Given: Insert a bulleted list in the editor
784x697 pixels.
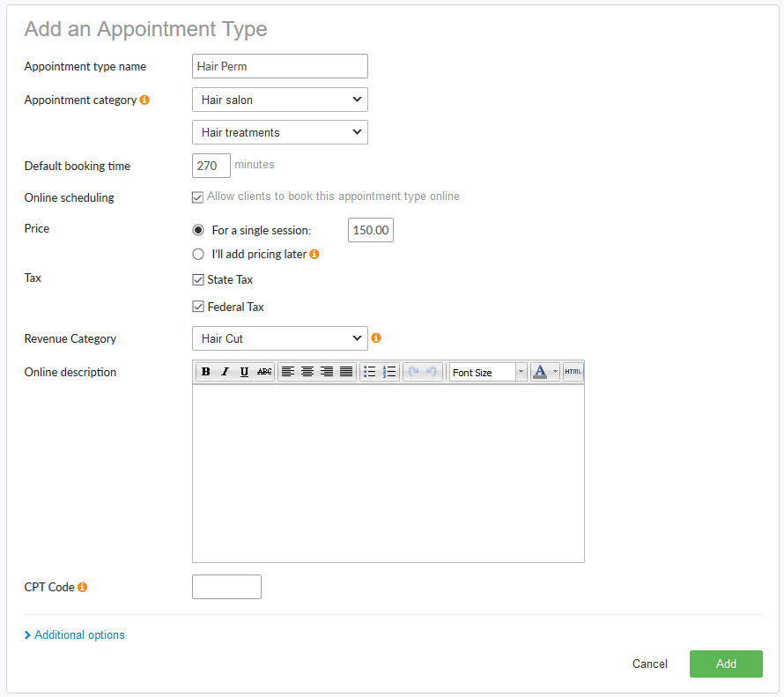Looking at the screenshot, I should (370, 371).
